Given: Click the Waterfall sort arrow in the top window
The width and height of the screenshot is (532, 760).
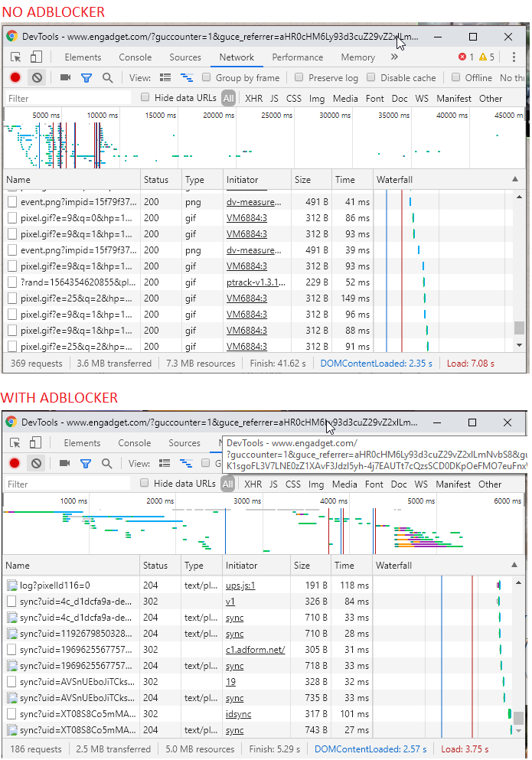Looking at the screenshot, I should click(515, 179).
